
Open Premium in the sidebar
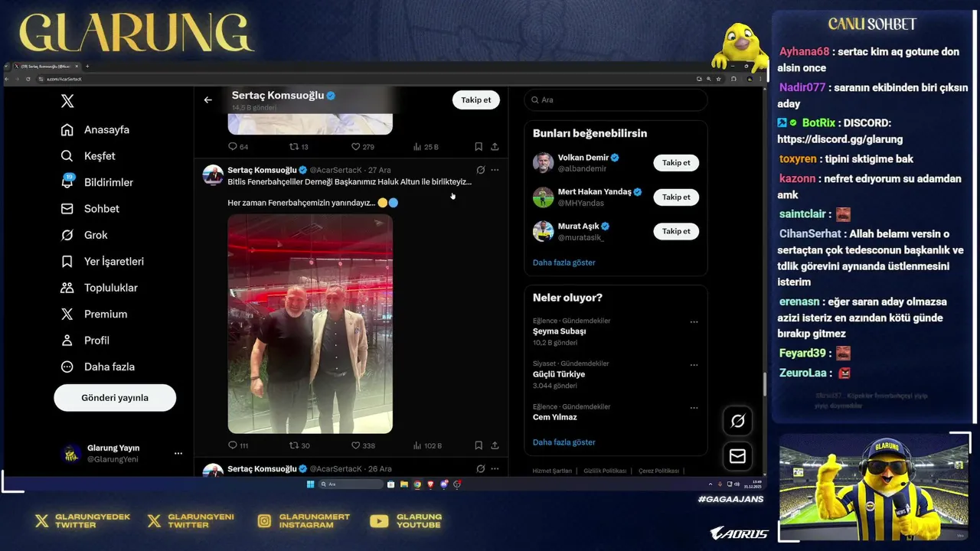coord(94,314)
